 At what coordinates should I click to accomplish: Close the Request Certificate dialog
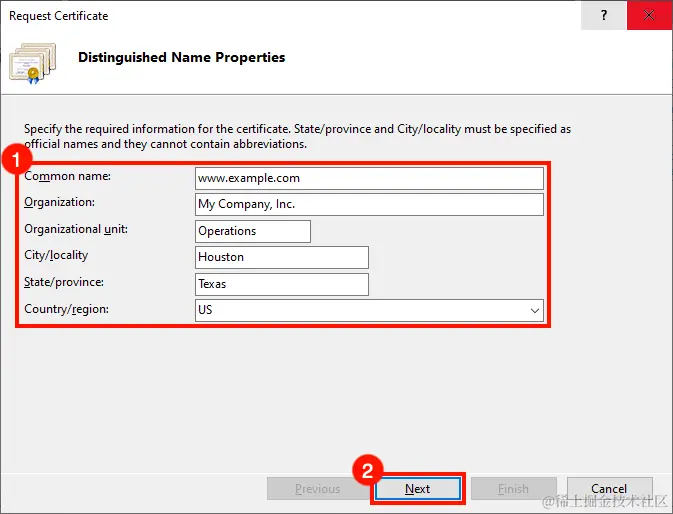649,15
